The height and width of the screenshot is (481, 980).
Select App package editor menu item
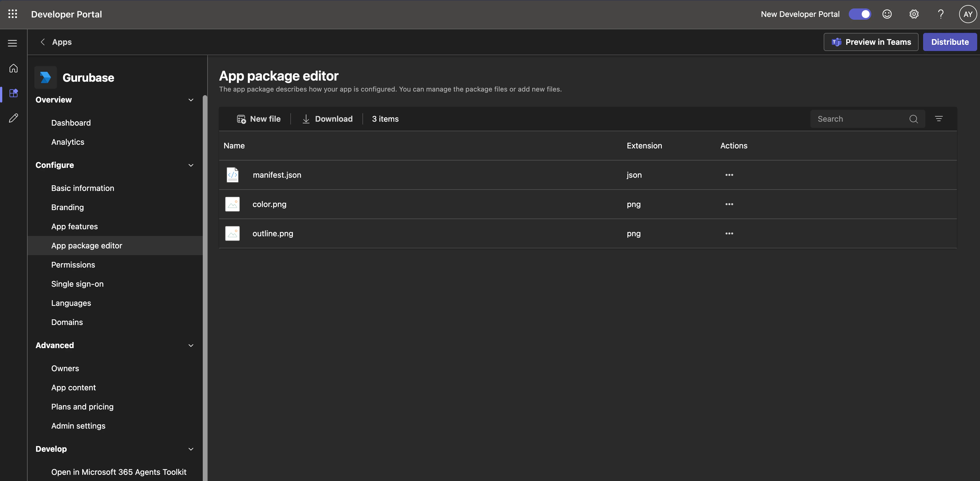[115, 246]
